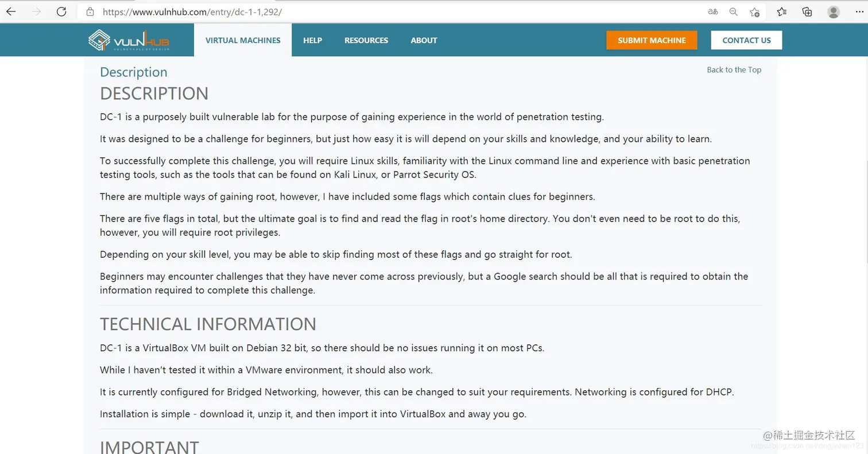The image size is (868, 454).
Task: Select the VIRTUAL MACHINES tab
Action: (243, 40)
